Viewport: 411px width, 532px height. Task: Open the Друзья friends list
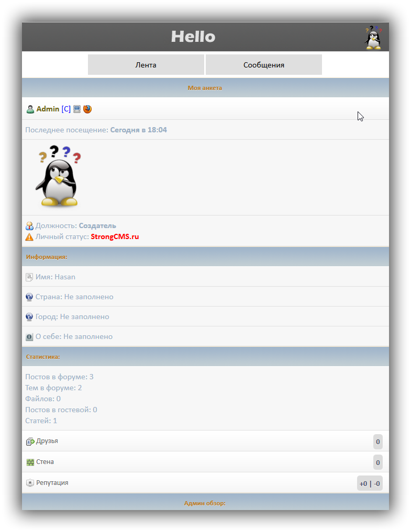click(47, 441)
